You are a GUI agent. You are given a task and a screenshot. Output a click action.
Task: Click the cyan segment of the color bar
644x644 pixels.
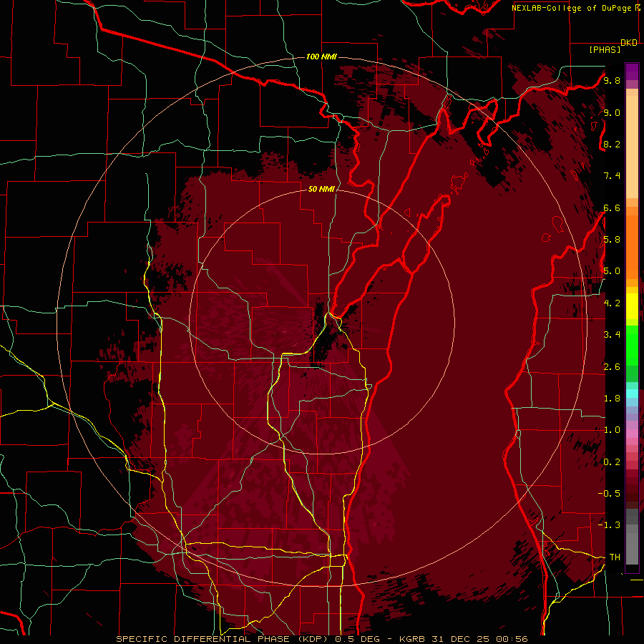click(632, 393)
